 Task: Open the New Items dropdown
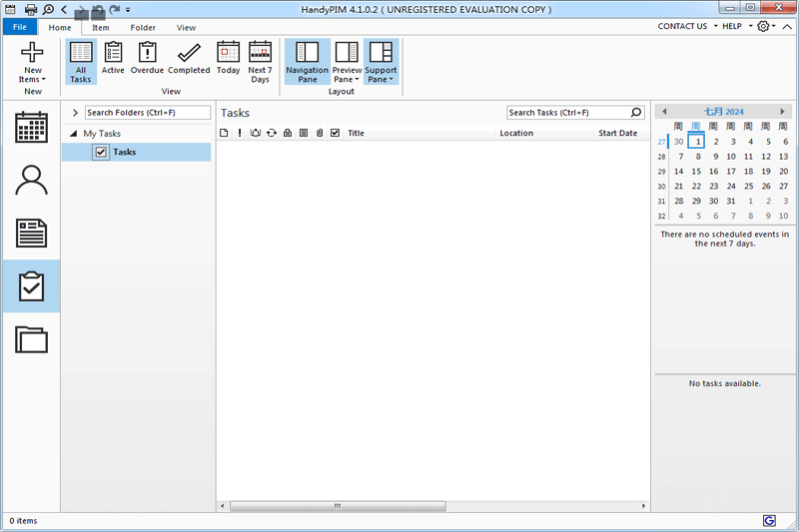click(x=32, y=63)
